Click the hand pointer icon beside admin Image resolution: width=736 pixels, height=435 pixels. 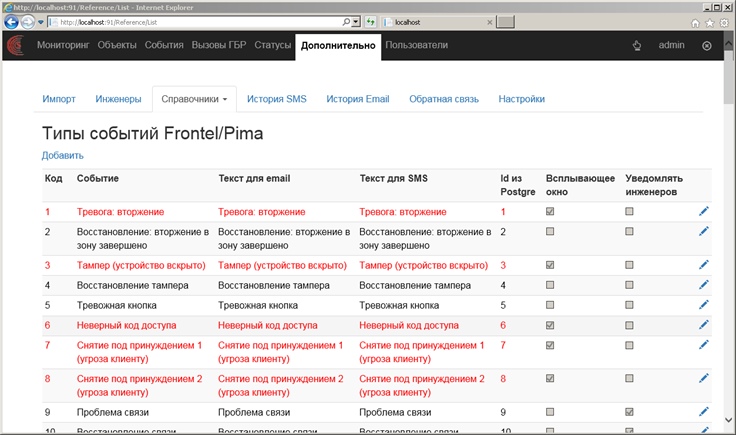(x=637, y=46)
